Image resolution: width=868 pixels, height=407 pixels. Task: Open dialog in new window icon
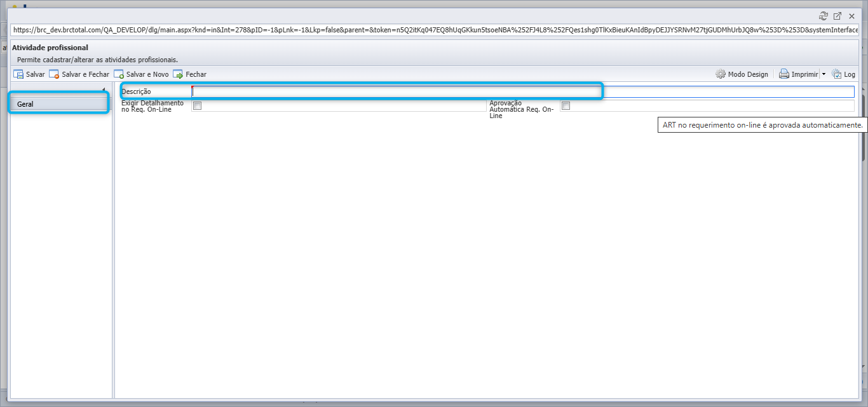click(x=837, y=16)
